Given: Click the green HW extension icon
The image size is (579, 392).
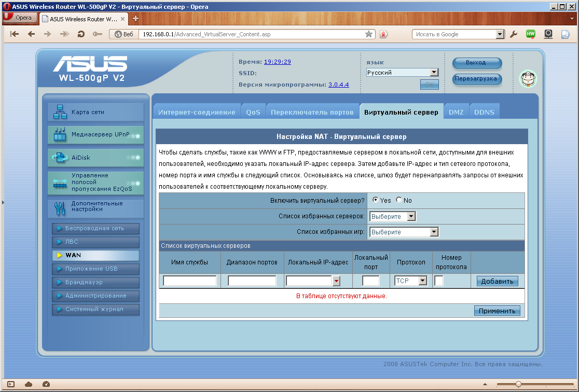Looking at the screenshot, I should coord(531,34).
